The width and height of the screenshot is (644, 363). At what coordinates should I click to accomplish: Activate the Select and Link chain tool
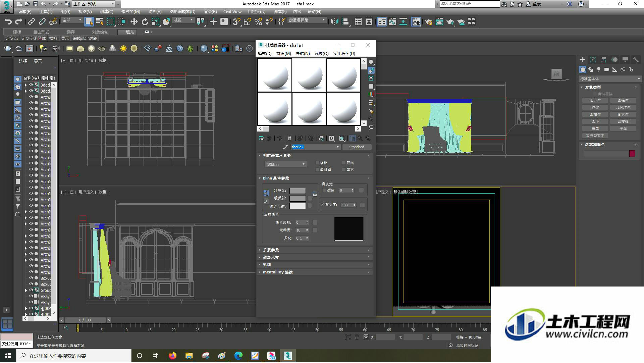point(32,22)
